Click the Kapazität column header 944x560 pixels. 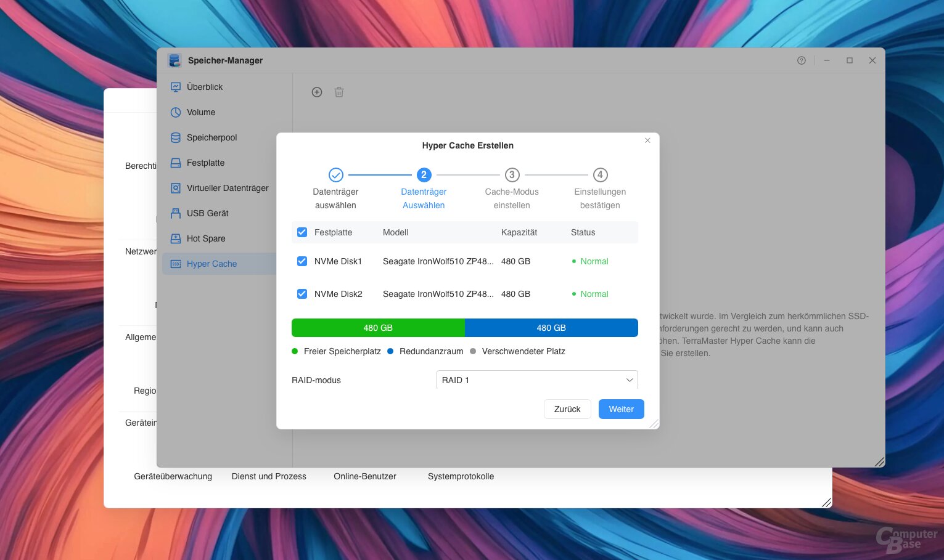click(519, 232)
